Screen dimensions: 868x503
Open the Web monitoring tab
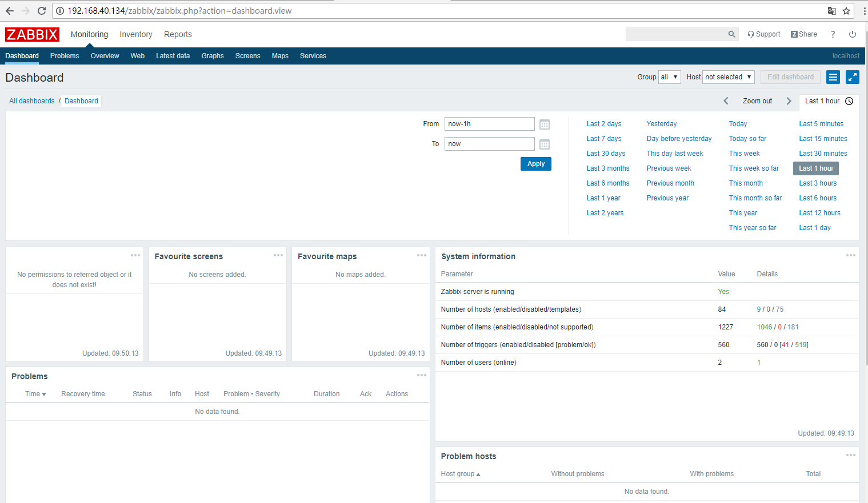pos(138,56)
